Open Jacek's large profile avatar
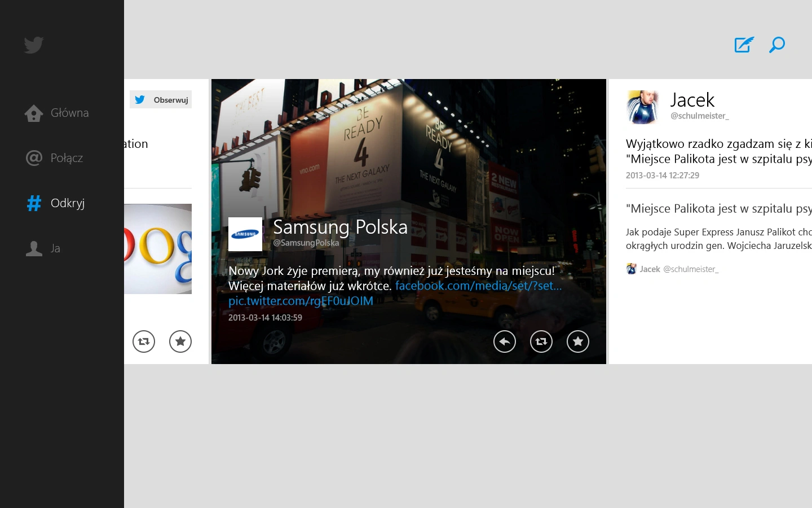Image resolution: width=812 pixels, height=508 pixels. 643,107
